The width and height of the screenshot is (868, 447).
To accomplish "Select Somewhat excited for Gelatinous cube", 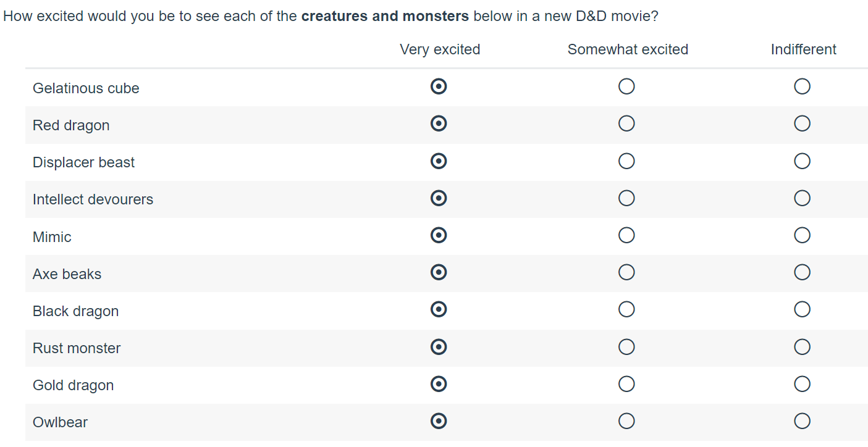I will [x=626, y=86].
